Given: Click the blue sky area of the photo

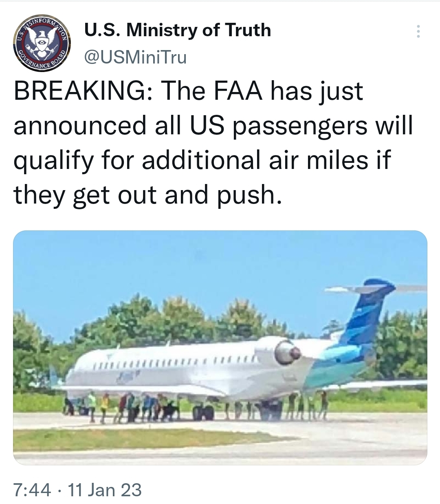Looking at the screenshot, I should [x=183, y=269].
